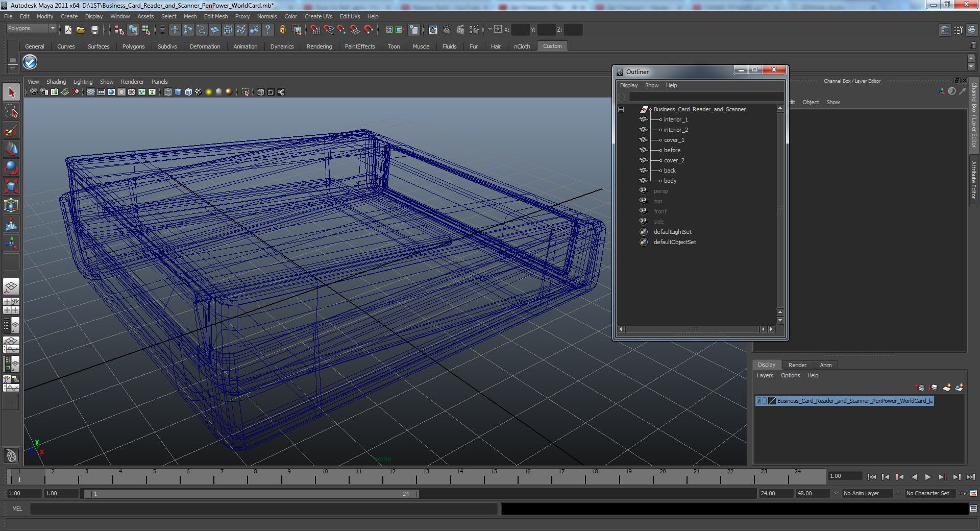Select the Lasso selection tool
Image resolution: width=980 pixels, height=531 pixels.
point(11,111)
